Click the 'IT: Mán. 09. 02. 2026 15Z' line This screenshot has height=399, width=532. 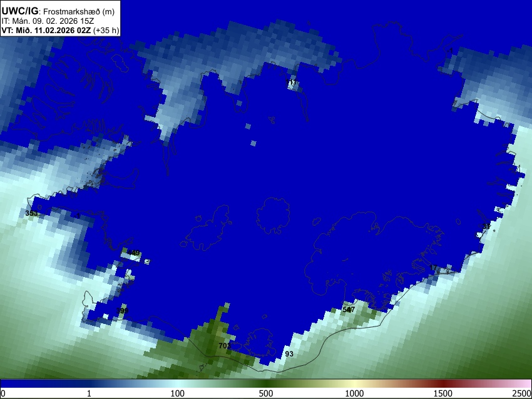[48, 21]
